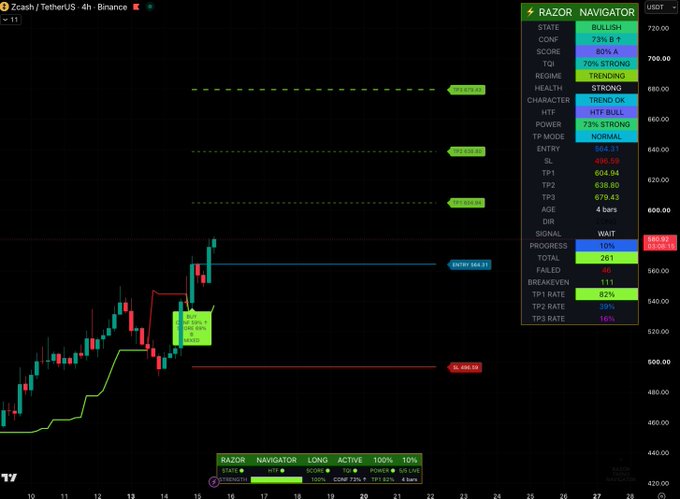Click the ENTRY value 564.31 in the table
Viewport: 680px width, 499px height.
[606, 149]
